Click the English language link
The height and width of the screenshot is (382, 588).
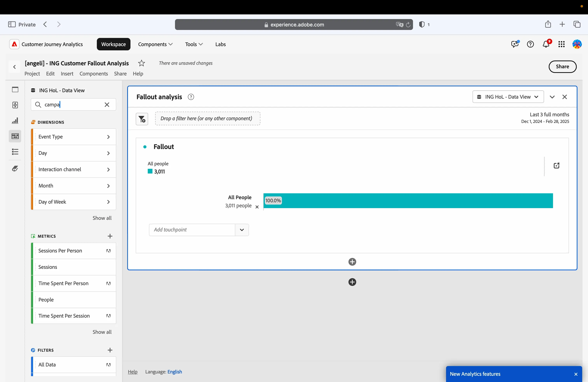point(174,372)
